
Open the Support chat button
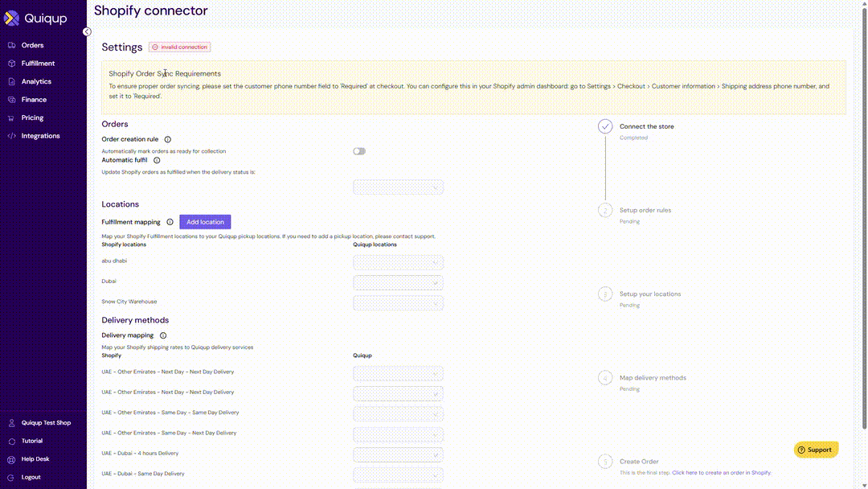(x=816, y=450)
